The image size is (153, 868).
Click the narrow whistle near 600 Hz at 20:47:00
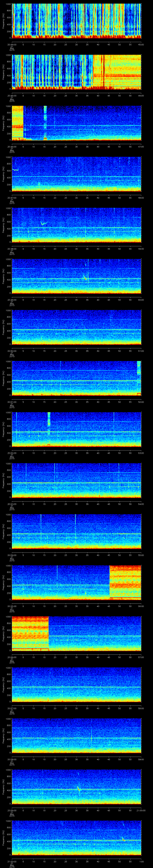[x=16, y=170]
